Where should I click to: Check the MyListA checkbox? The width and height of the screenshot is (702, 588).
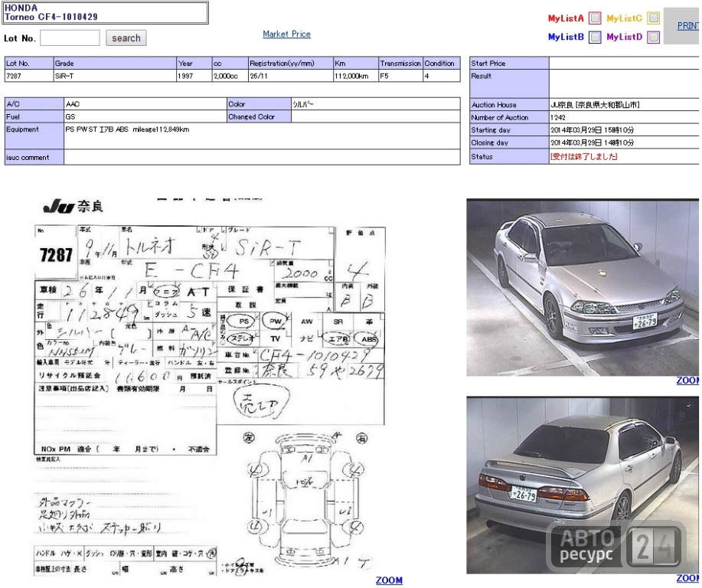click(x=595, y=18)
